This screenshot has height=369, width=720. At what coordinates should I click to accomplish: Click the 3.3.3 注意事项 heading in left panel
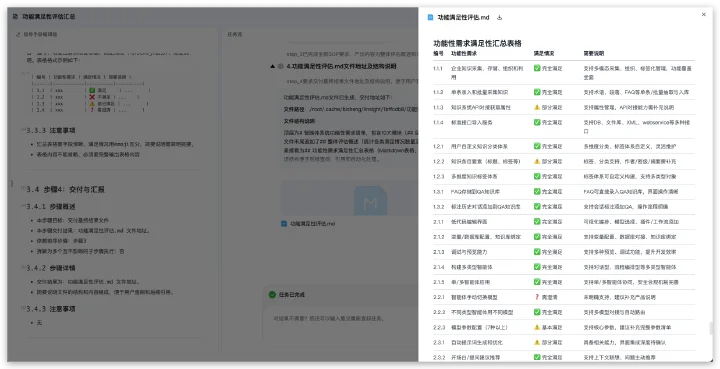tap(51, 131)
